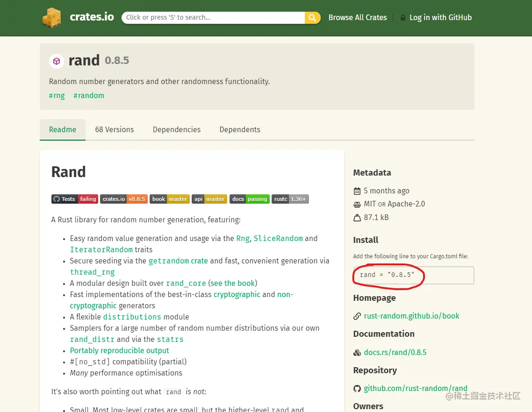The width and height of the screenshot is (532, 412).
Task: Click the book master badge
Action: point(170,199)
